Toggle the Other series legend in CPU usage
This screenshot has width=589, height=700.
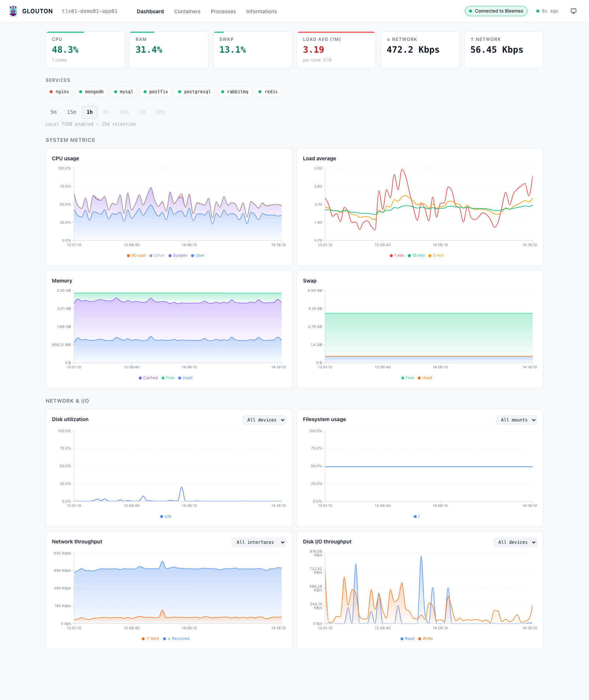tap(157, 256)
